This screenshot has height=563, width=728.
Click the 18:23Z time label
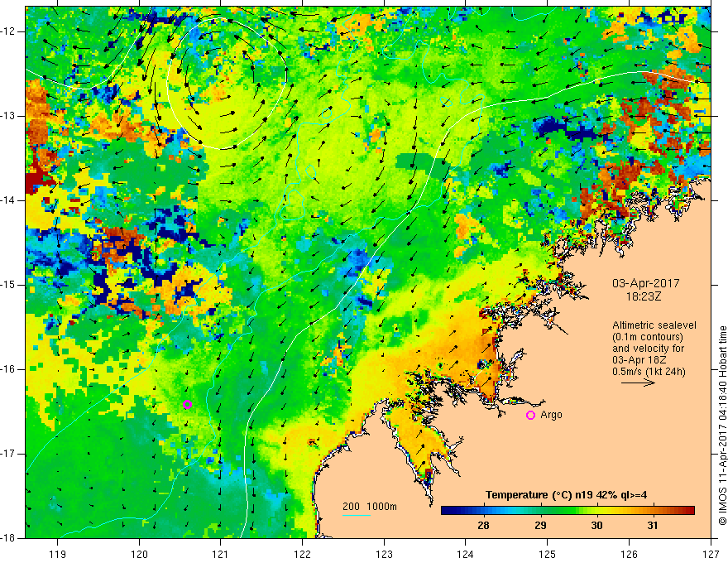tap(643, 296)
